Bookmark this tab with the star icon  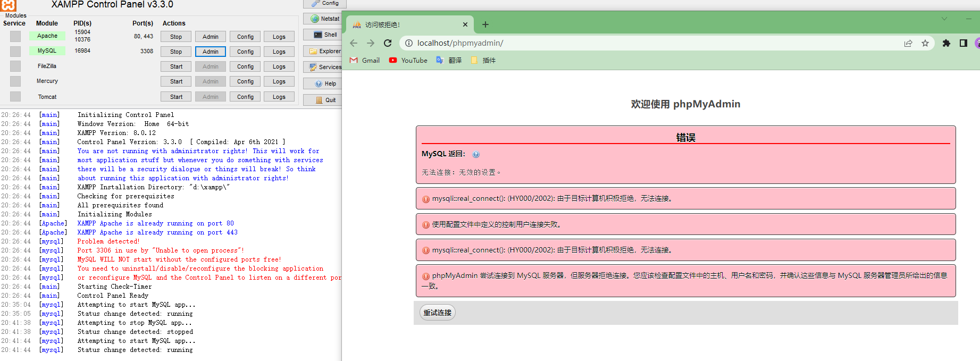point(925,43)
